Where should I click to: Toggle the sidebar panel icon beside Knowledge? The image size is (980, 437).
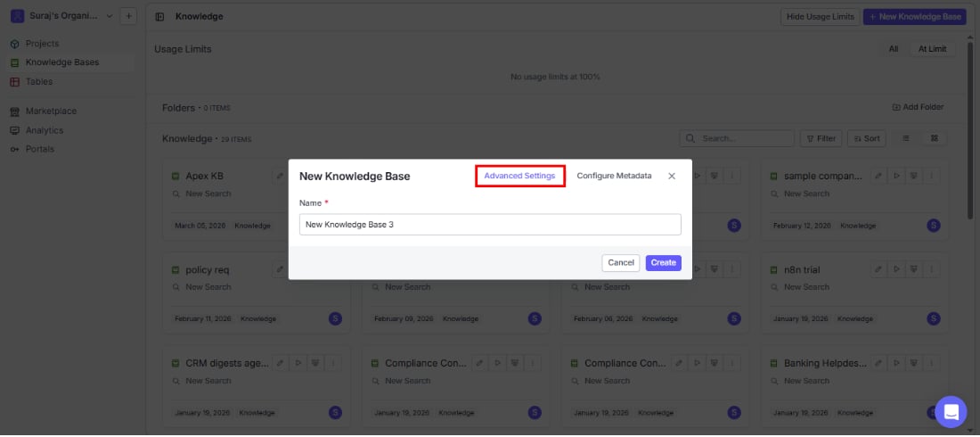coord(160,17)
